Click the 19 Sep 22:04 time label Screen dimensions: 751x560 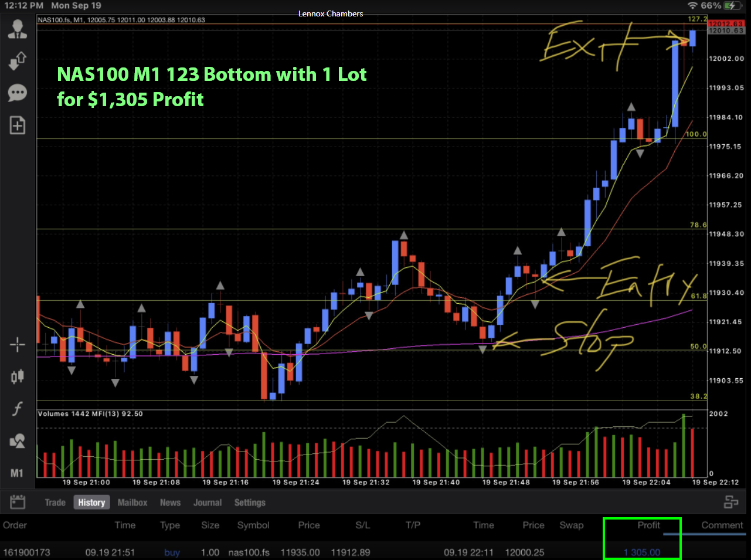[646, 483]
